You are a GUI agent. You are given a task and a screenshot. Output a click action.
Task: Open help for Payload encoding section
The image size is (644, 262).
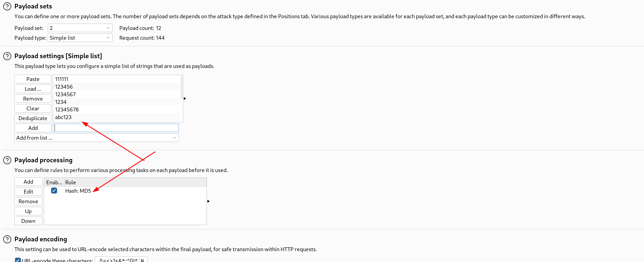click(7, 239)
